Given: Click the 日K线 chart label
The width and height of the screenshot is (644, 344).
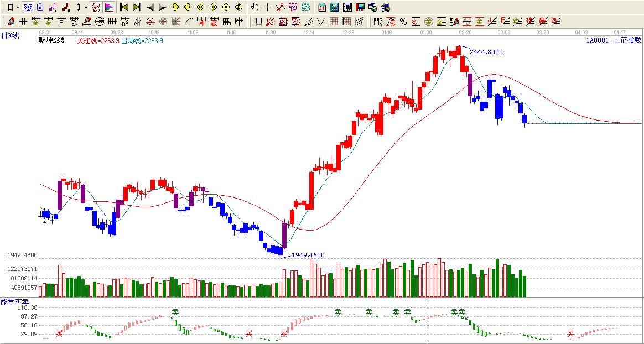Looking at the screenshot, I should (10, 35).
